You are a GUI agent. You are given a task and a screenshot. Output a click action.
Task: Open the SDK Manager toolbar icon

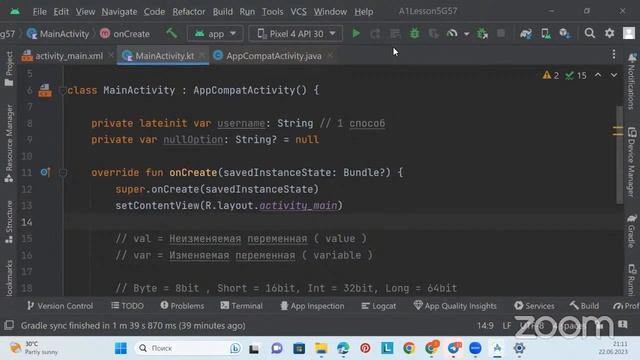pos(565,33)
